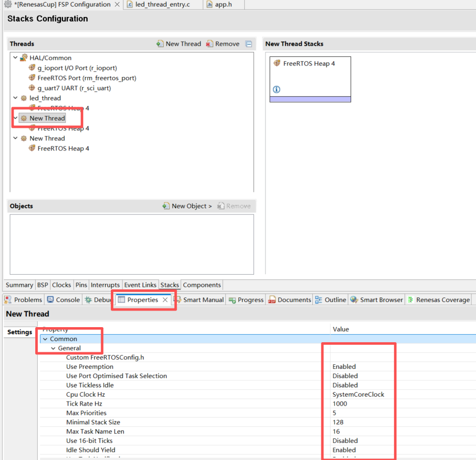Click the collapse-all icon in Threads header
Image resolution: width=476 pixels, height=460 pixels.
tap(249, 44)
